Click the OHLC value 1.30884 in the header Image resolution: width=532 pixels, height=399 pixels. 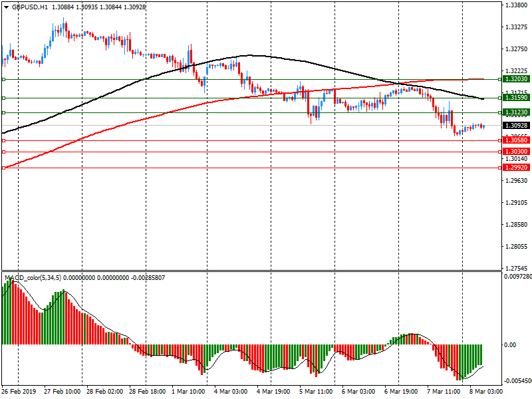[x=63, y=7]
